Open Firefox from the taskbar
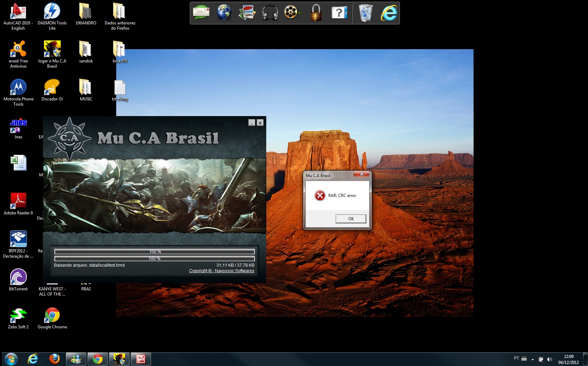This screenshot has height=366, width=588. pos(54,359)
